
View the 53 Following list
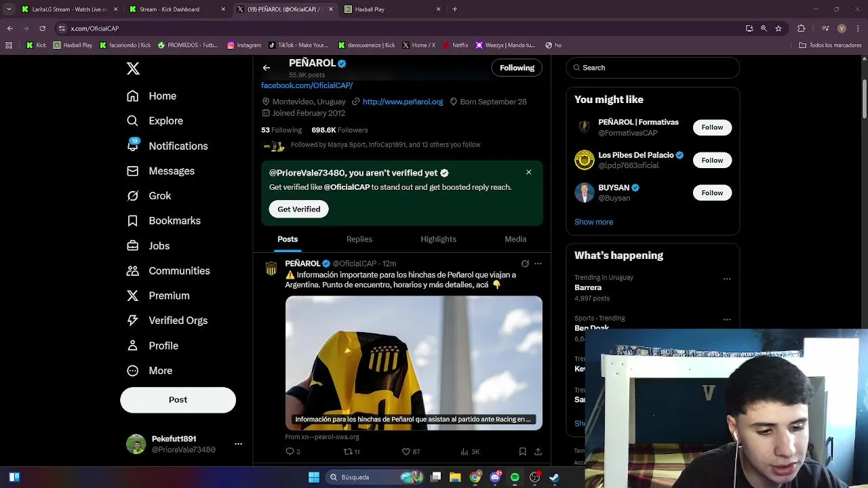tap(281, 130)
